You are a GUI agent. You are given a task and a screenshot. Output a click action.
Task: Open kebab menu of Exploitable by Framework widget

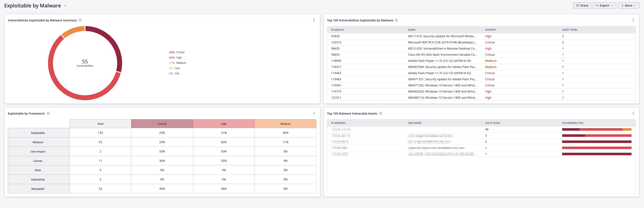(x=314, y=113)
